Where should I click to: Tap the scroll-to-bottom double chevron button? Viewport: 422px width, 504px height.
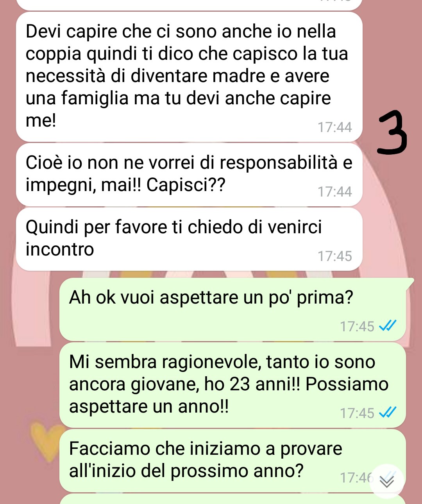(387, 481)
